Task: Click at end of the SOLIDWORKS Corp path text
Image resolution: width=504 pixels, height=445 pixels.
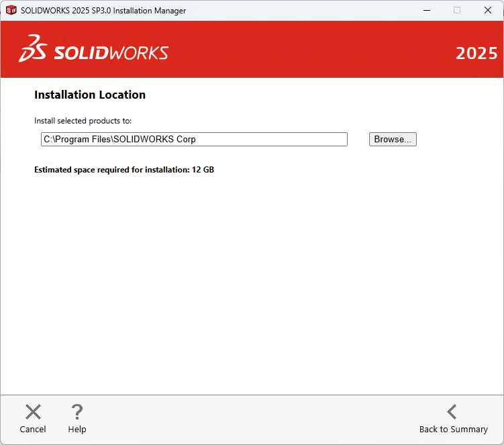Action: [x=196, y=140]
